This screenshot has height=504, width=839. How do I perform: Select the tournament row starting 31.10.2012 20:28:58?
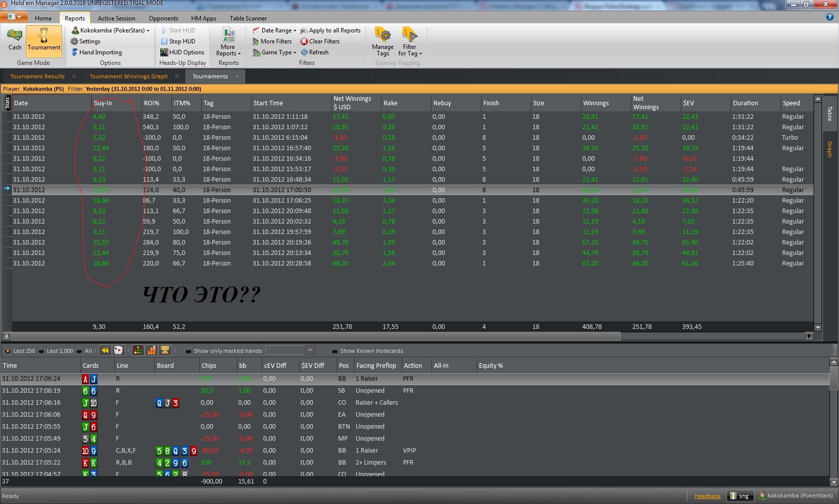point(413,263)
